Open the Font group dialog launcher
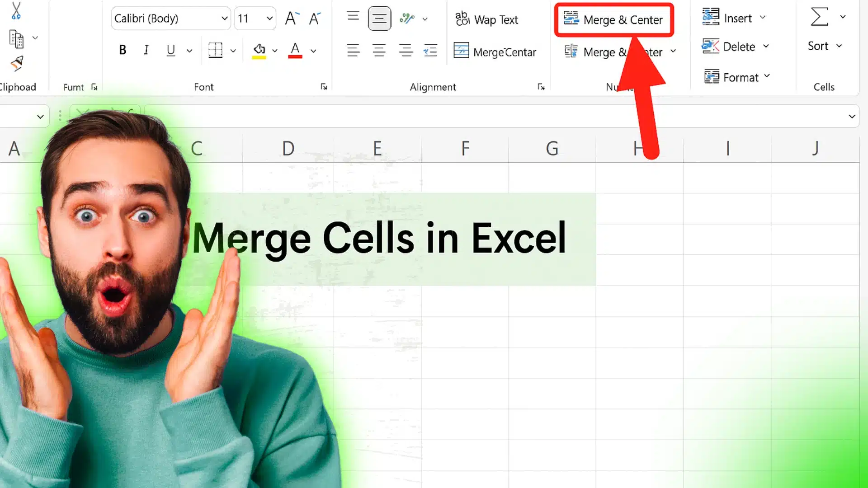868x488 pixels. 324,87
